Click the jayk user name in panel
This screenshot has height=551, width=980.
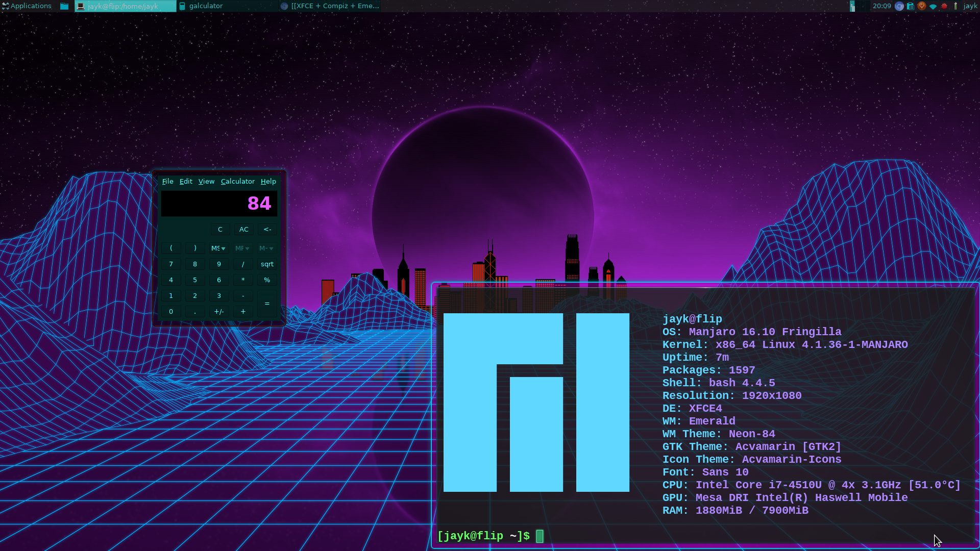point(970,6)
